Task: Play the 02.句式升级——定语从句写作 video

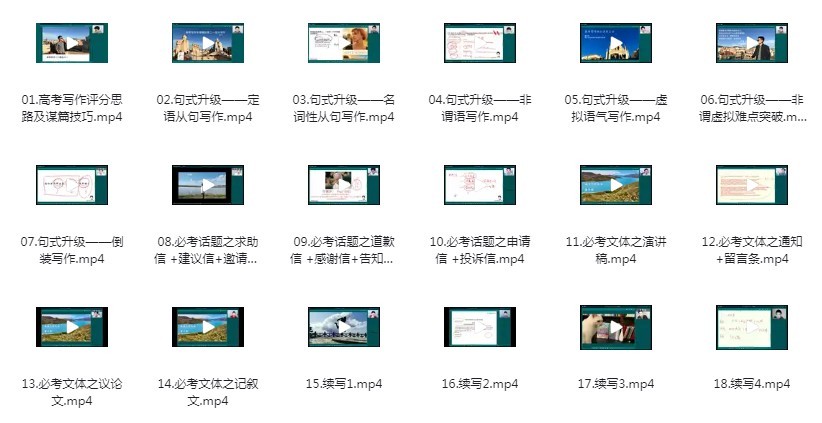Action: (x=208, y=43)
